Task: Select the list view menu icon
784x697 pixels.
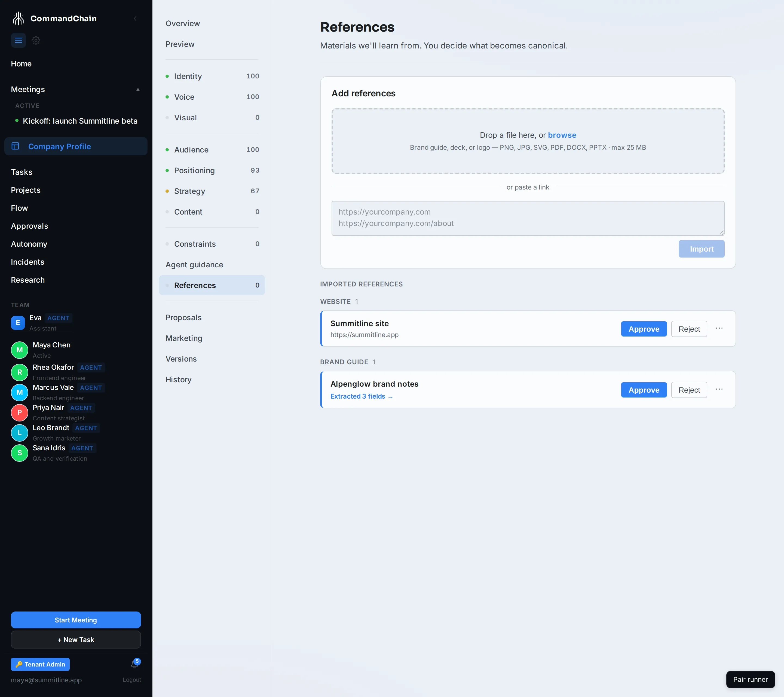Action: [x=19, y=40]
